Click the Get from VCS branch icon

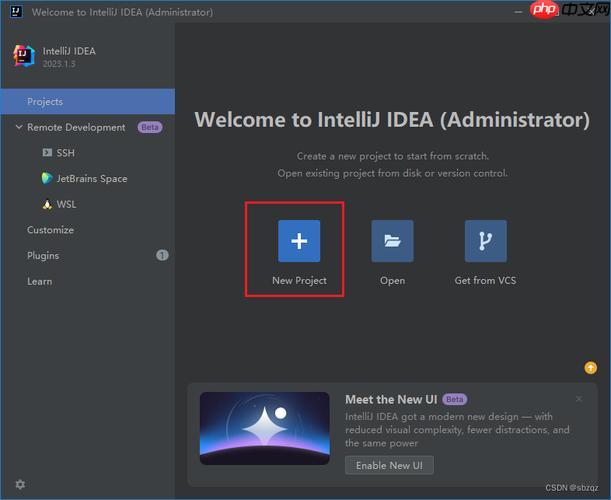[x=486, y=241]
